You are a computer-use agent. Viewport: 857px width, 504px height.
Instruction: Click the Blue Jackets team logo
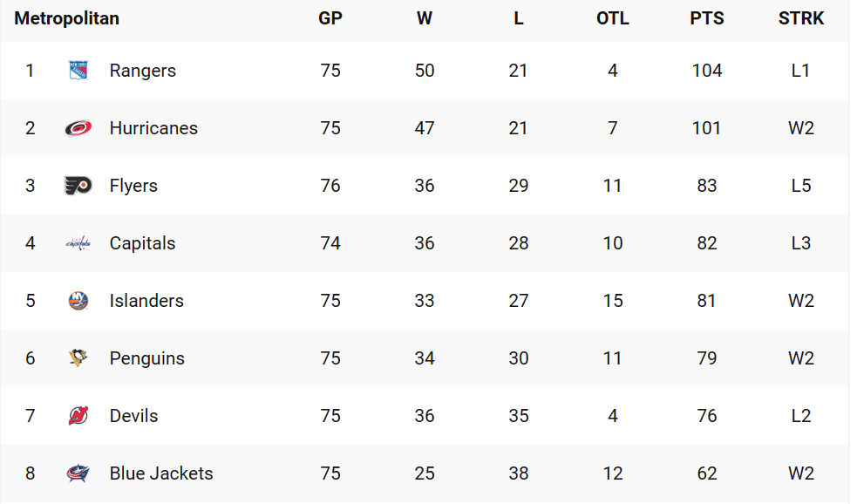(78, 473)
